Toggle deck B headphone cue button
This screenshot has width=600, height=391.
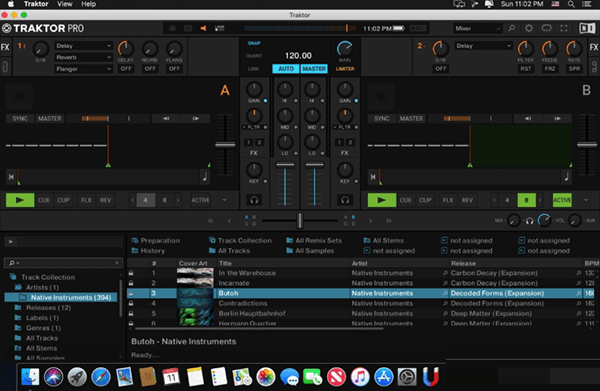pos(345,200)
